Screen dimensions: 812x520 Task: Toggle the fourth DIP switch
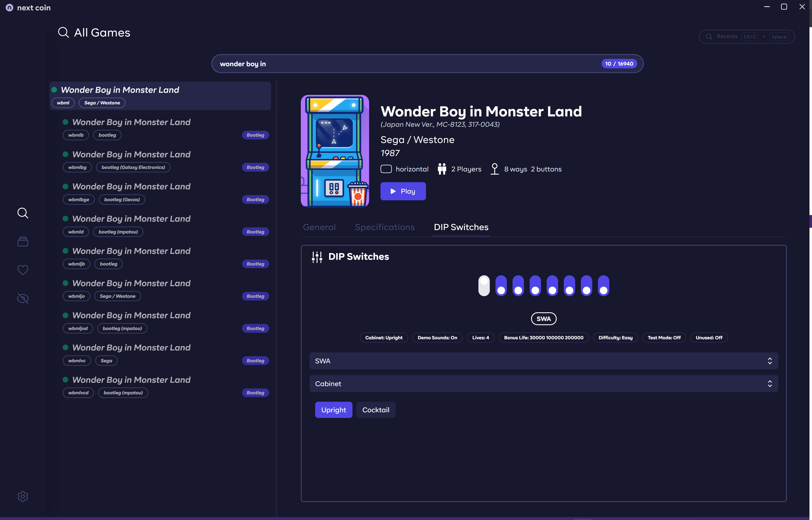point(535,286)
